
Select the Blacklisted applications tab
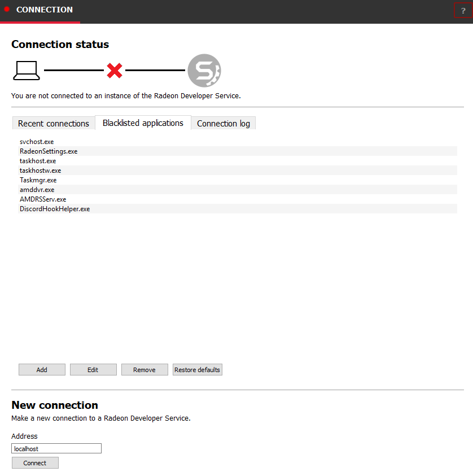143,123
